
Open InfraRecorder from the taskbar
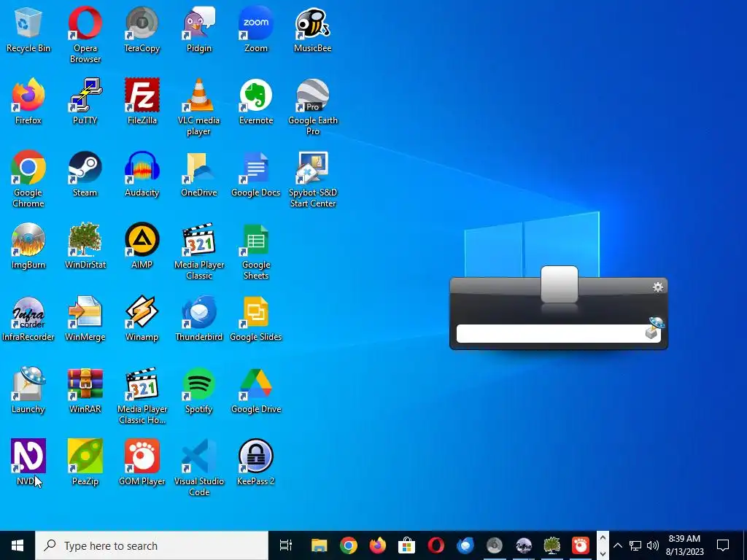pyautogui.click(x=523, y=545)
